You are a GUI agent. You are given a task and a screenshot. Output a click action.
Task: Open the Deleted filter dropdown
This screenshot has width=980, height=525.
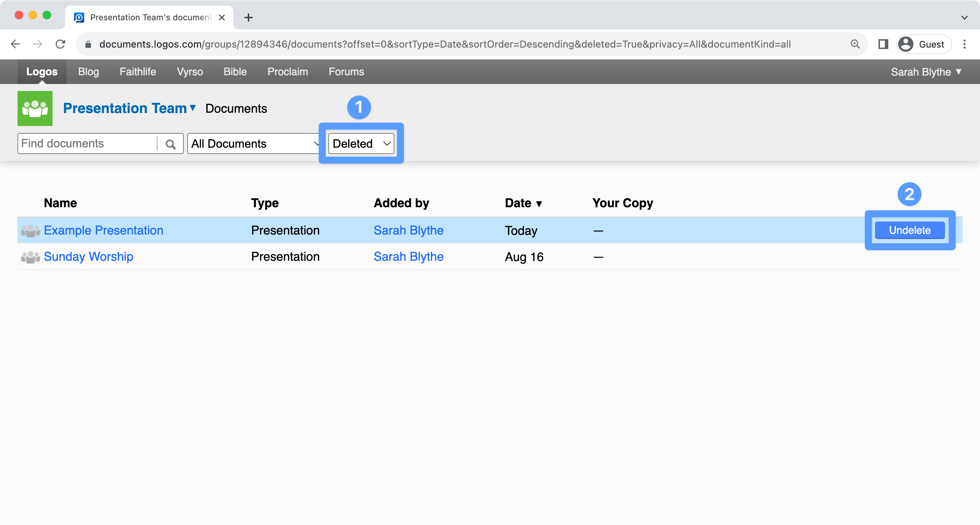point(361,143)
